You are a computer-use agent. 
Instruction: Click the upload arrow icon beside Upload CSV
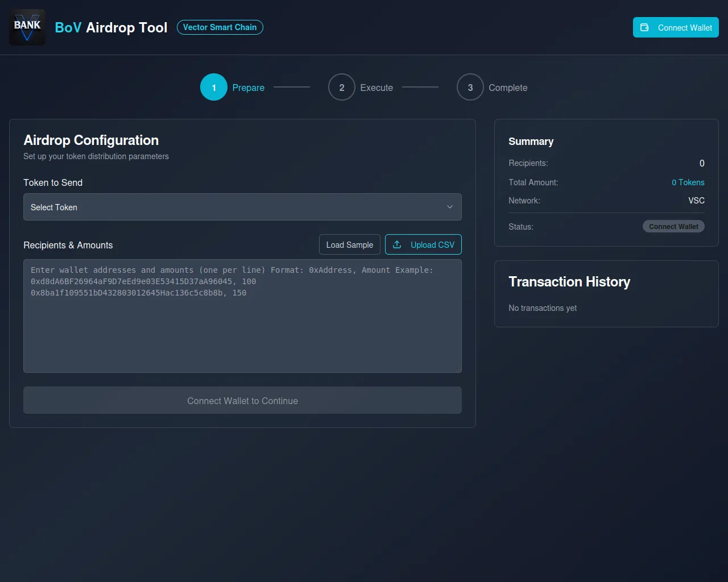tap(397, 244)
